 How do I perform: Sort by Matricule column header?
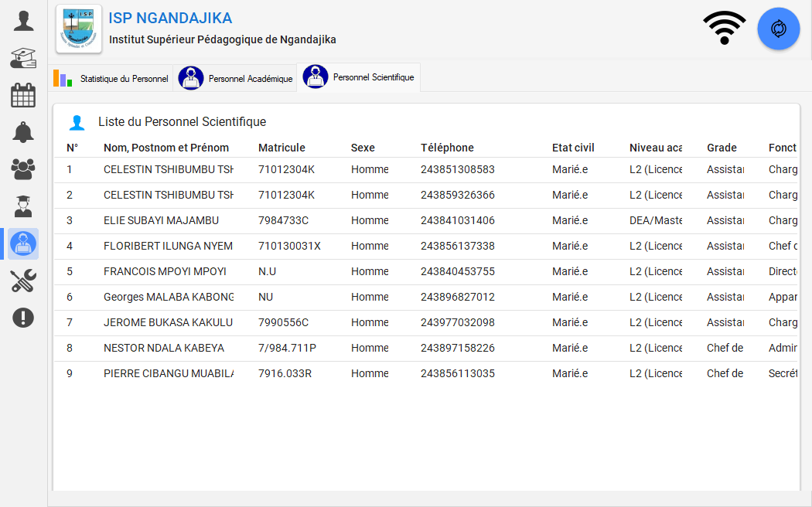281,148
